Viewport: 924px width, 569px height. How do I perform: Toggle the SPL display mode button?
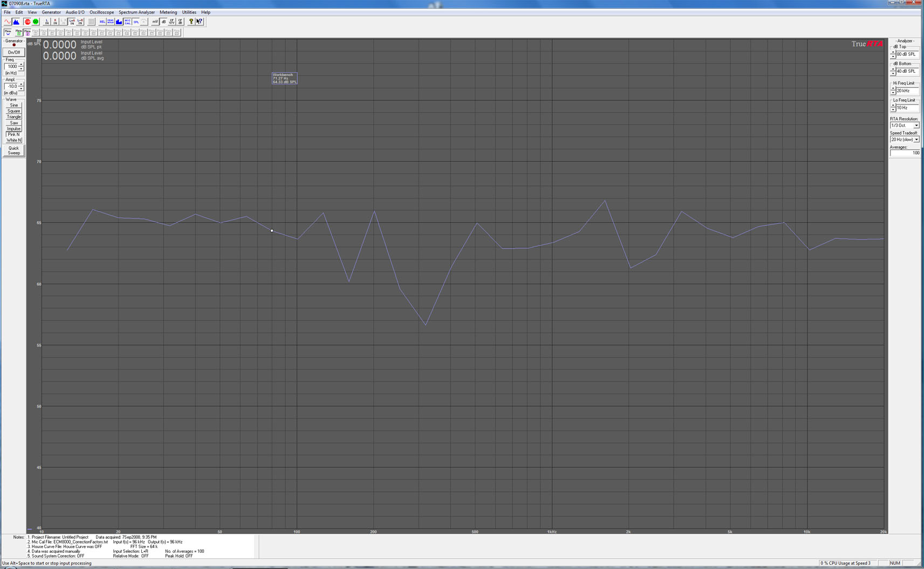pyautogui.click(x=136, y=22)
